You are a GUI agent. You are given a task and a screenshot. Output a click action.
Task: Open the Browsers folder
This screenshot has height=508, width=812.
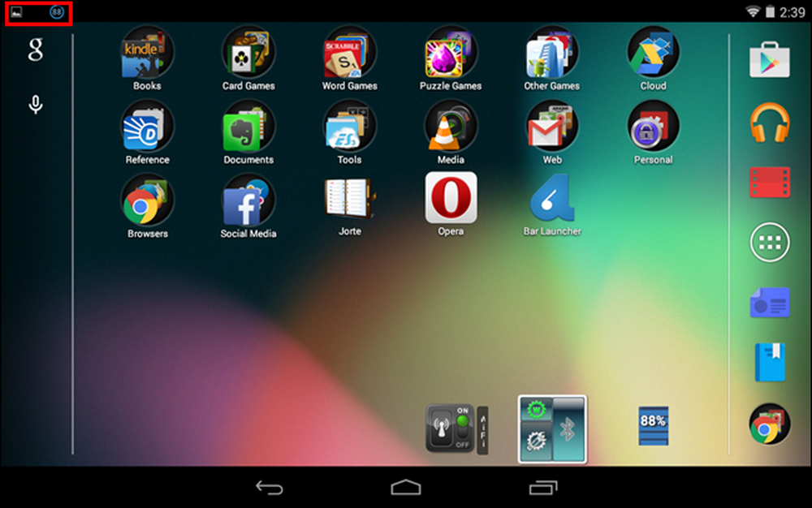[147, 200]
